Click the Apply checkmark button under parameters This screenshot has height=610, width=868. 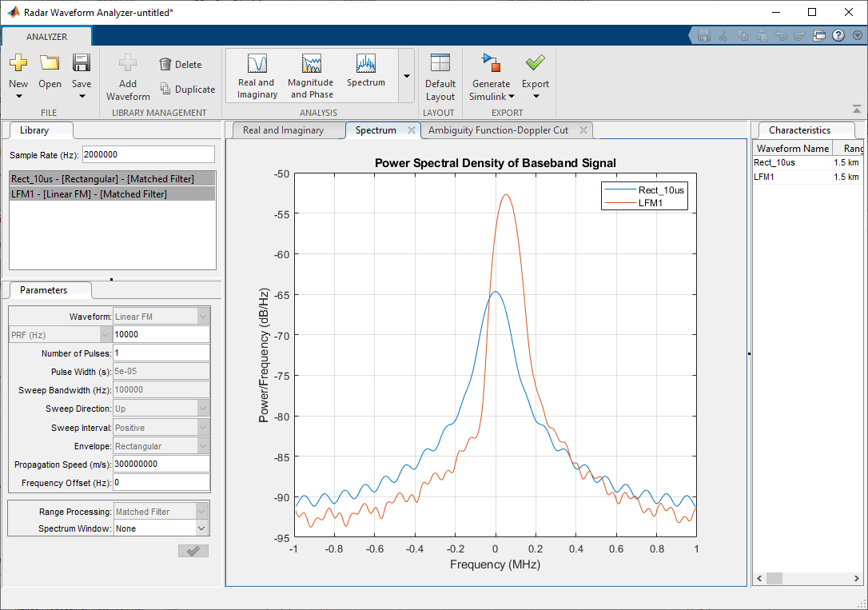pyautogui.click(x=193, y=551)
